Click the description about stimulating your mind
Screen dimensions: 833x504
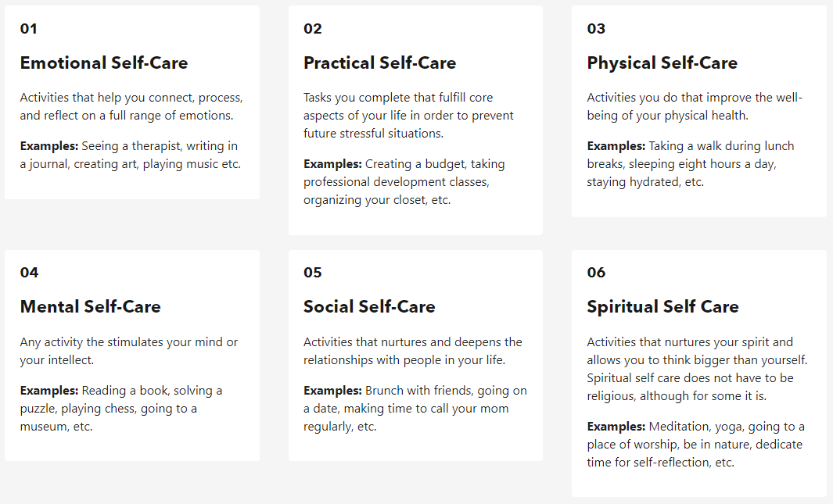tap(128, 351)
